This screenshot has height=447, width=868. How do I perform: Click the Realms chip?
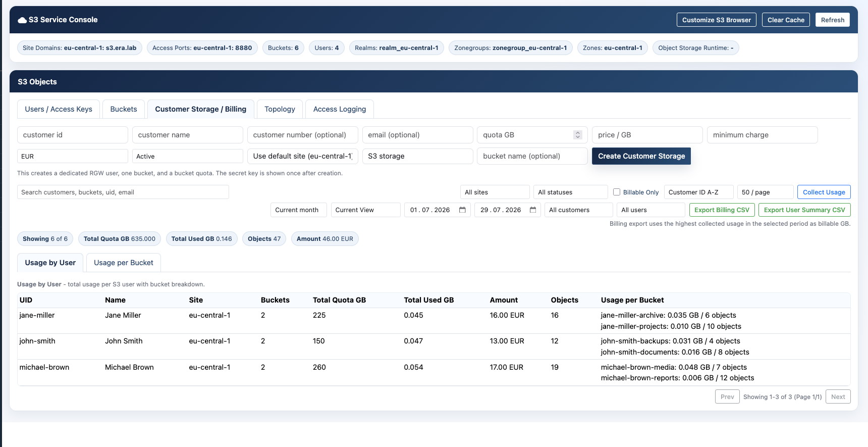click(x=397, y=48)
